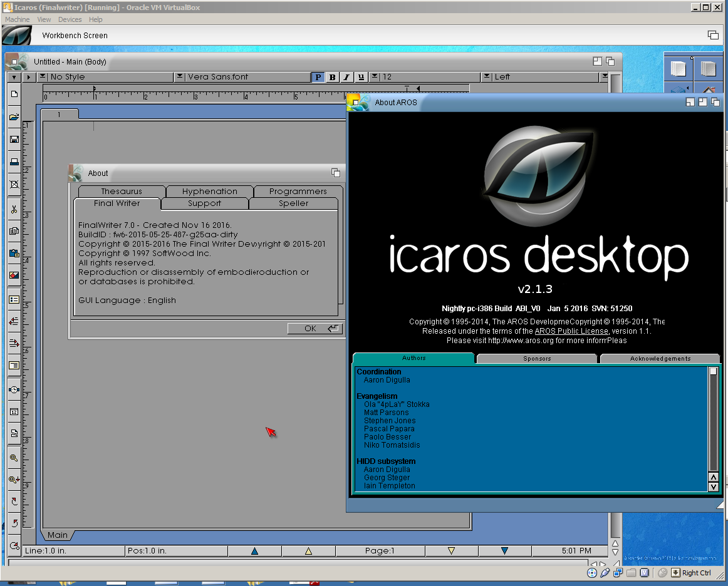Viewport: 728px width, 586px height.
Task: Switch to the Programmers tab
Action: [x=298, y=191]
